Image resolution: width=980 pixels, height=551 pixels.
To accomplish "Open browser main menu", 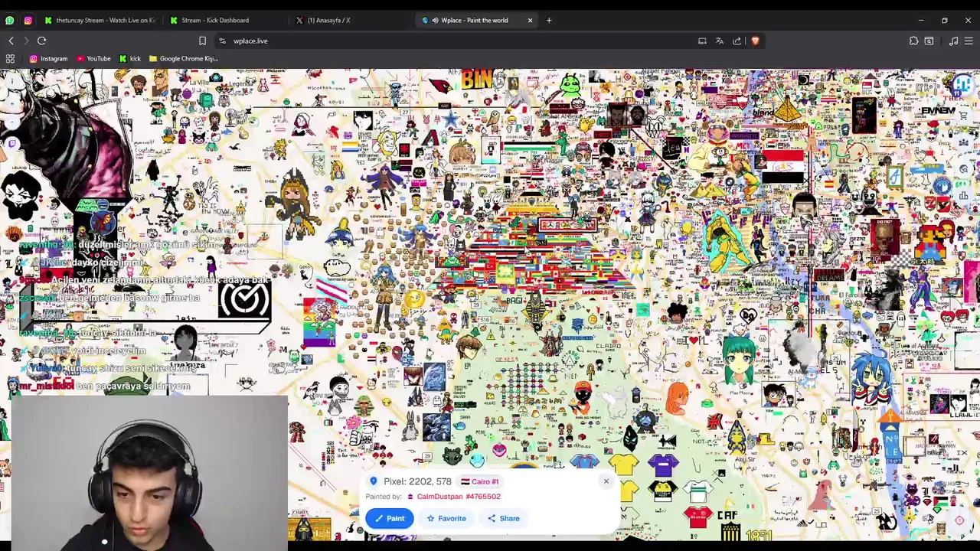I will click(969, 41).
